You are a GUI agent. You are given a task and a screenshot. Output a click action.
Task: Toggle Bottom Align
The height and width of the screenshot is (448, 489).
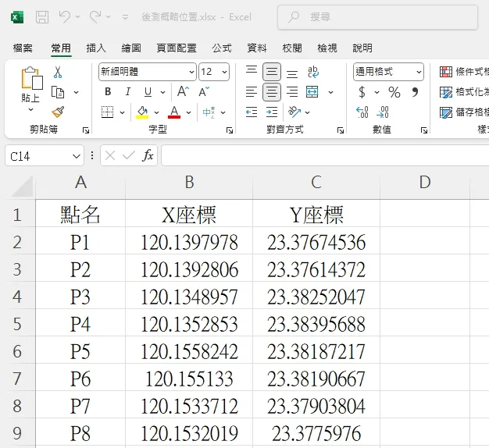click(x=292, y=73)
